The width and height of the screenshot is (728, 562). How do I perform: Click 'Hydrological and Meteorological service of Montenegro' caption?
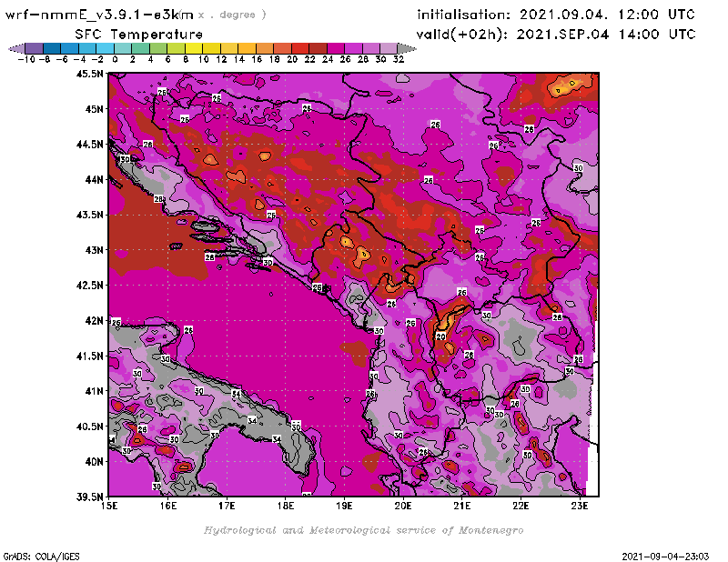click(363, 530)
